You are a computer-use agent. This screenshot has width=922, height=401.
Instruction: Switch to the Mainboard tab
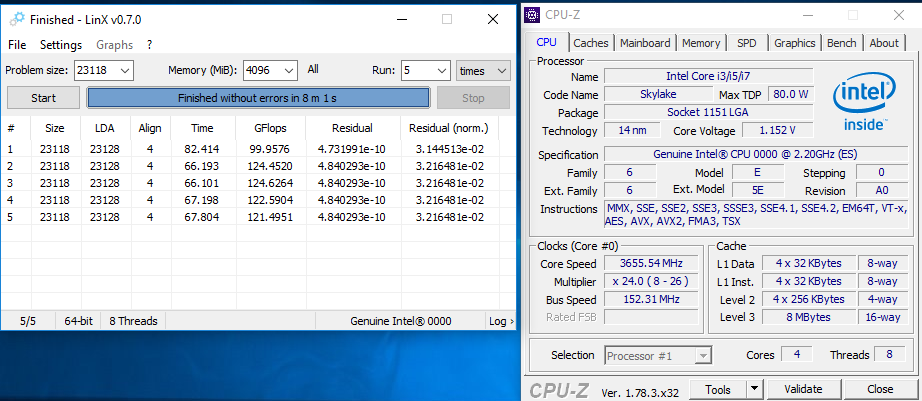coord(645,43)
